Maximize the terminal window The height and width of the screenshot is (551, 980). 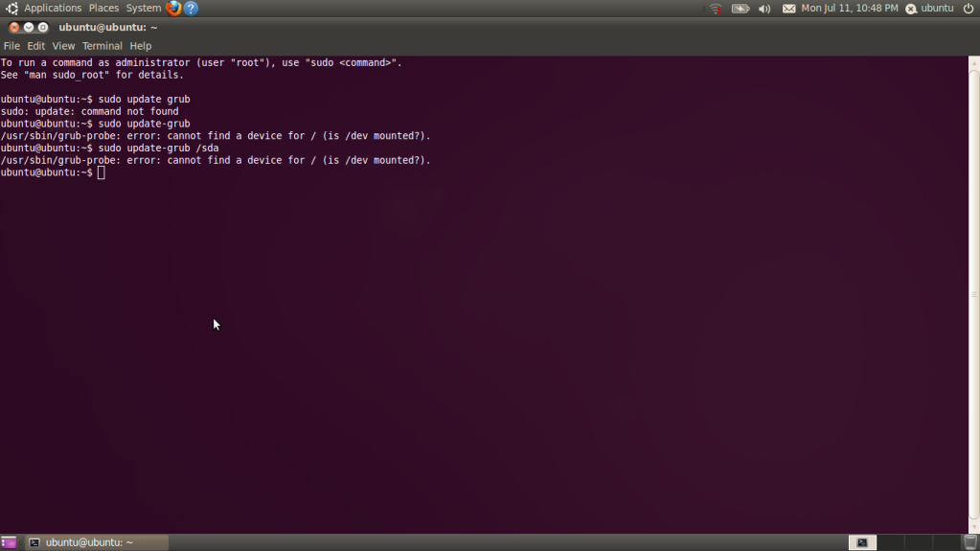(42, 28)
